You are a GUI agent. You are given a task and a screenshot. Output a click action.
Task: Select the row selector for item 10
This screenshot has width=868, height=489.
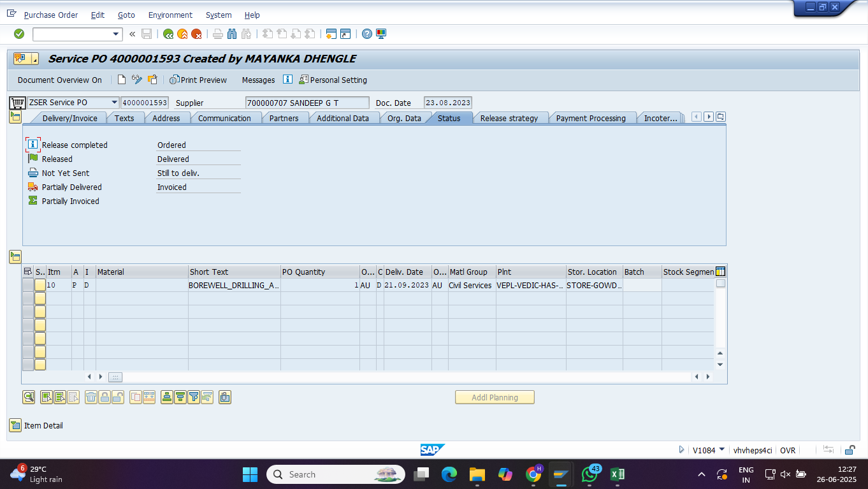pyautogui.click(x=28, y=285)
